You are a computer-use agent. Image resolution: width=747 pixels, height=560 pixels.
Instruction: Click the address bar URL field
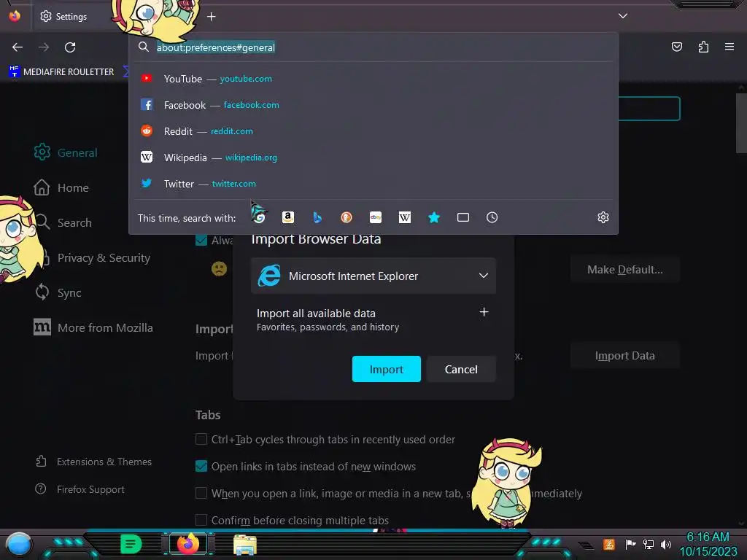tap(374, 47)
